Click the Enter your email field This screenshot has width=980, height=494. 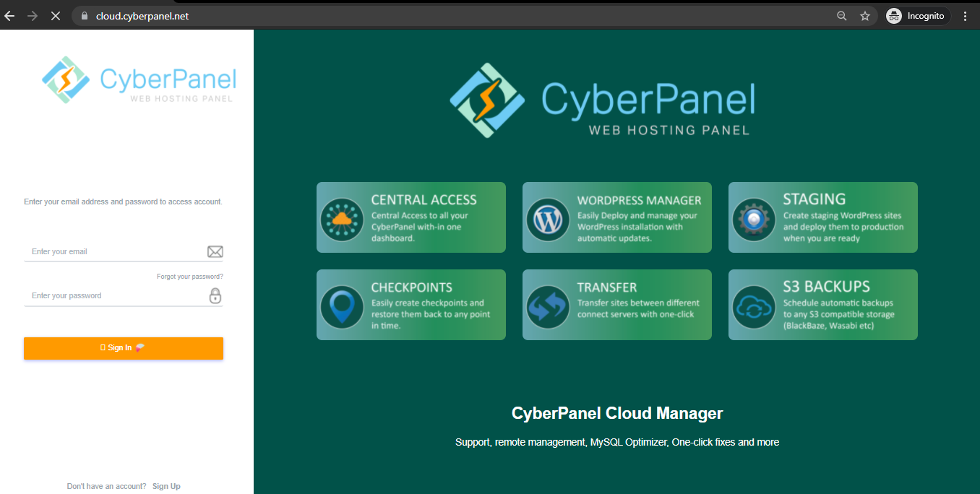[x=108, y=251]
